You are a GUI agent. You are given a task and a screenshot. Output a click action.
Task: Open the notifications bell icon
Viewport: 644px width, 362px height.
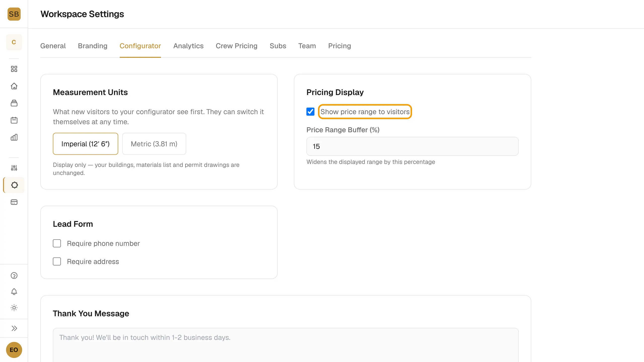14,292
